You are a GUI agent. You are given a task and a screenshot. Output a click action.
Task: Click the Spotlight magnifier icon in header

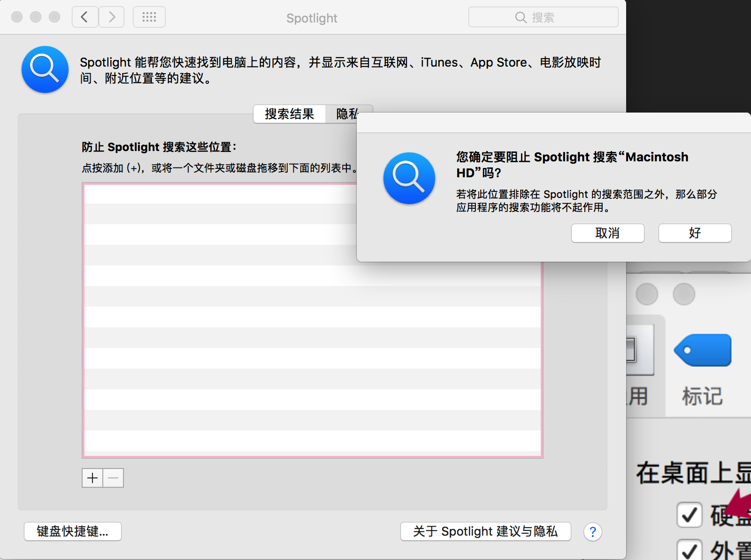tap(45, 69)
